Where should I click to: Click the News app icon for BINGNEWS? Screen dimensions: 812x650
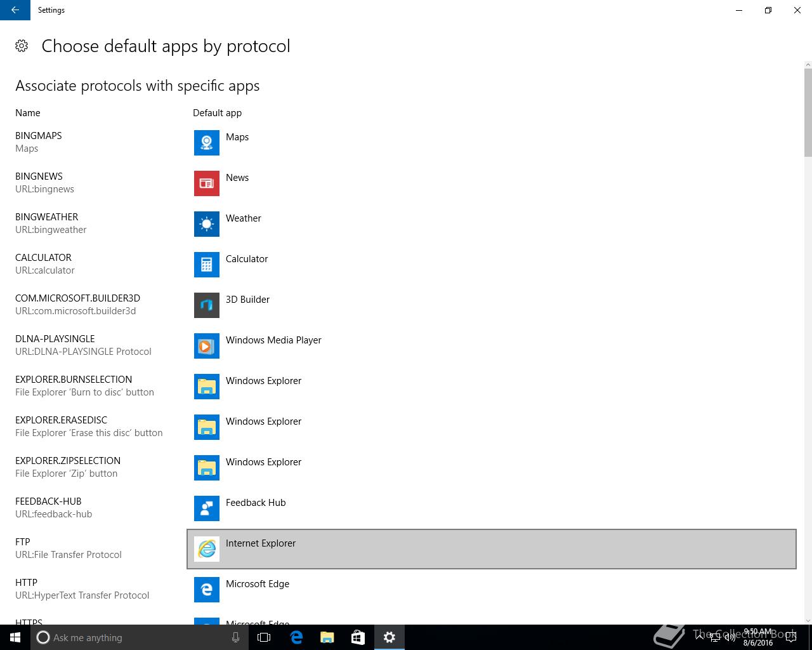tap(207, 183)
